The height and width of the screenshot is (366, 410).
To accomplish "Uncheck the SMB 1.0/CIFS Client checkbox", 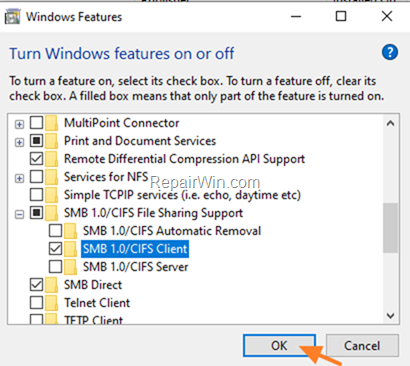I will point(55,249).
